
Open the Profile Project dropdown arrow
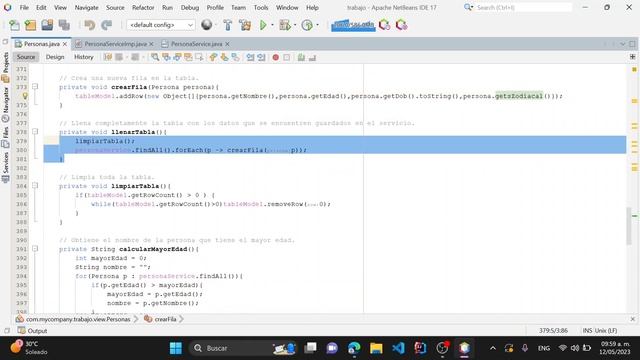click(x=317, y=25)
